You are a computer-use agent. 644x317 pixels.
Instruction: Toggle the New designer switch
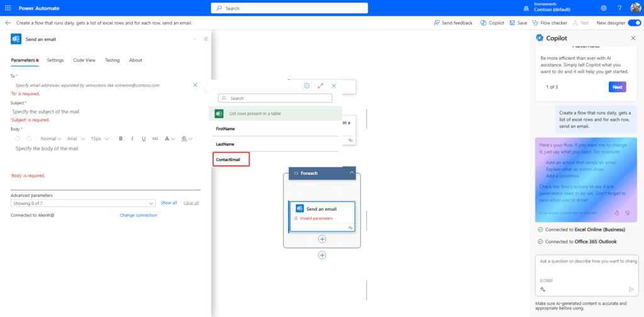point(633,23)
